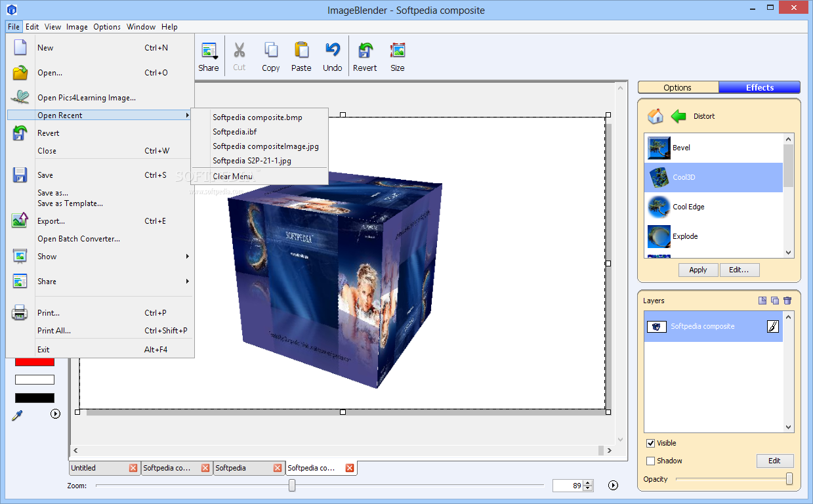Click the Export icon in File menu
Image resolution: width=813 pixels, height=504 pixels.
(20, 220)
